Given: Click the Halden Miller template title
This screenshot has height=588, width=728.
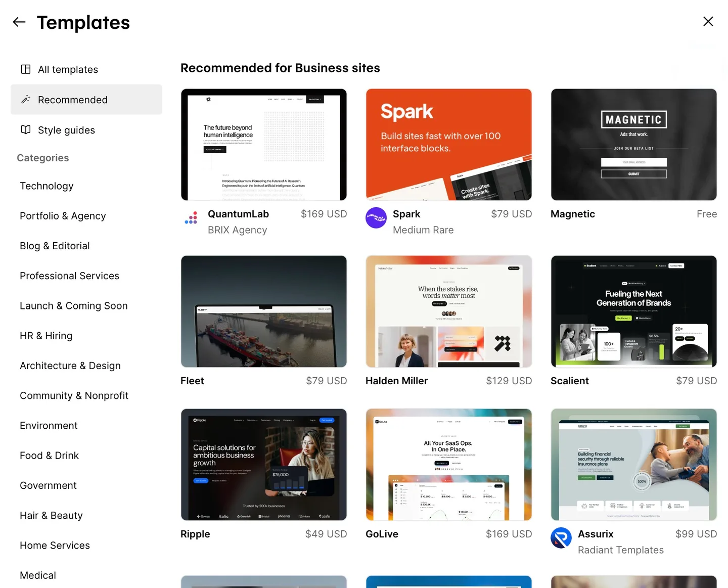Looking at the screenshot, I should 397,381.
